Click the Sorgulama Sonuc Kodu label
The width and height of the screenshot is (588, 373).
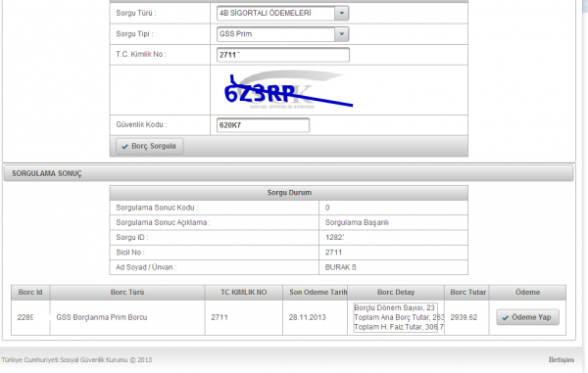click(x=157, y=208)
